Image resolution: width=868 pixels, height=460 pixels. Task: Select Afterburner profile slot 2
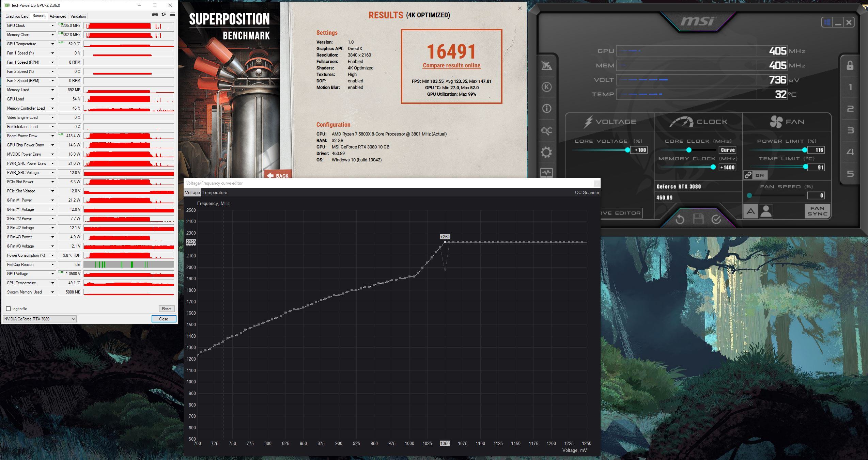[850, 109]
